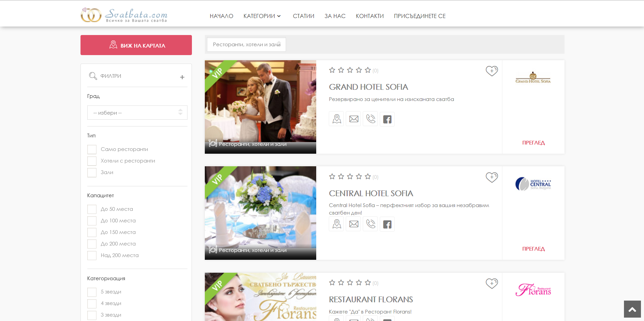Check 'Зали' type filter
The image size is (644, 321).
click(x=92, y=172)
